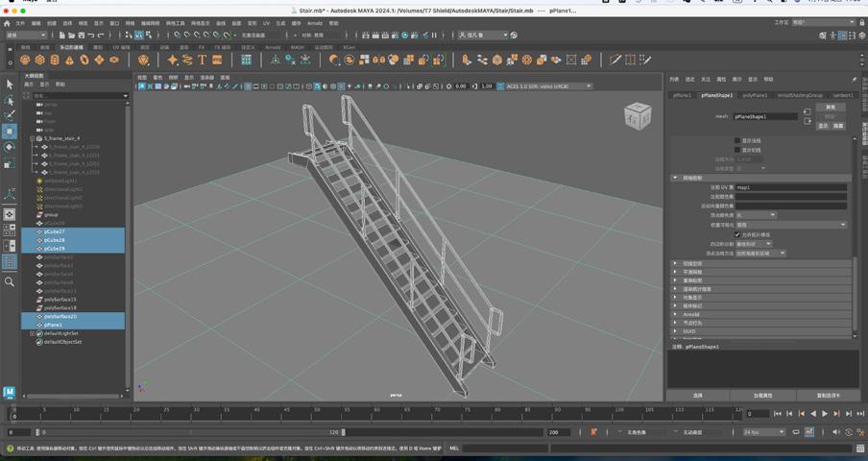Click the right bottom button in Attribute Editor
Viewport: 868px width, 461px height.
[x=829, y=396]
